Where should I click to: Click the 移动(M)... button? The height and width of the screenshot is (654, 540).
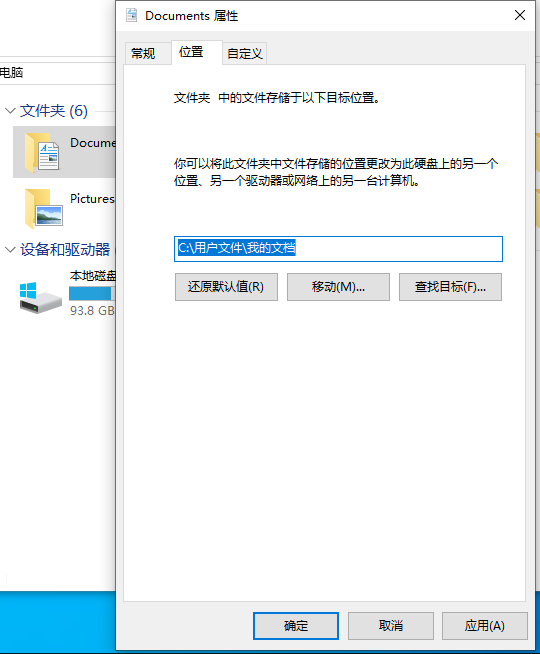tap(338, 287)
